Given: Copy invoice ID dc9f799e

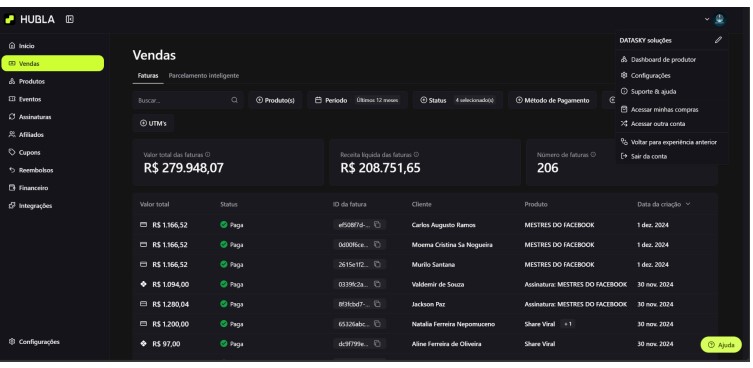Looking at the screenshot, I should pos(377,344).
